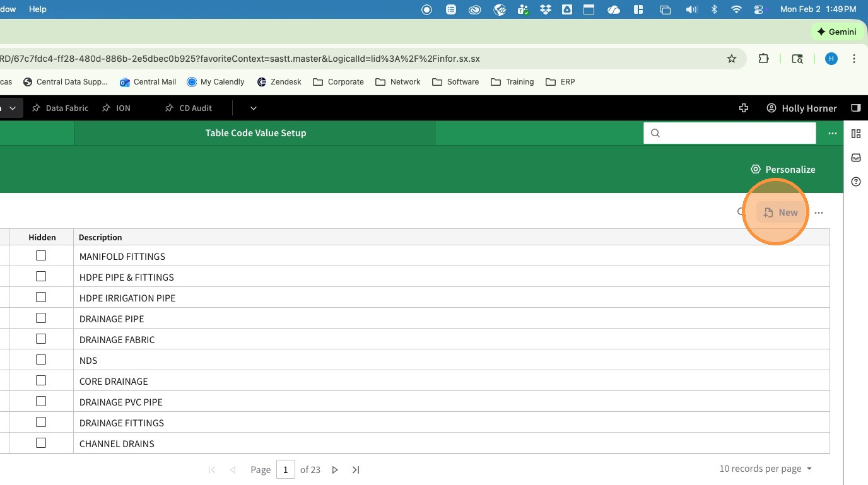
Task: Click the Hidden column header
Action: pos(42,237)
